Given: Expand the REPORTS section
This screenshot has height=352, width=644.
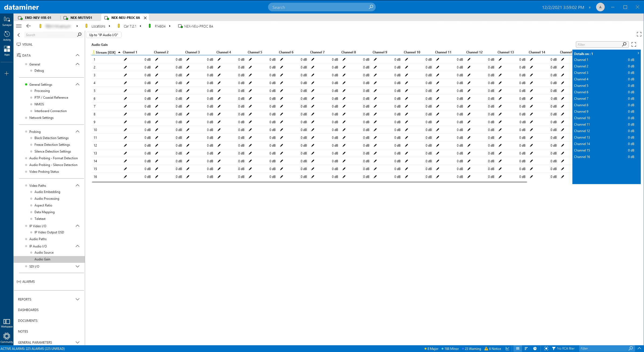Looking at the screenshot, I should tap(78, 299).
